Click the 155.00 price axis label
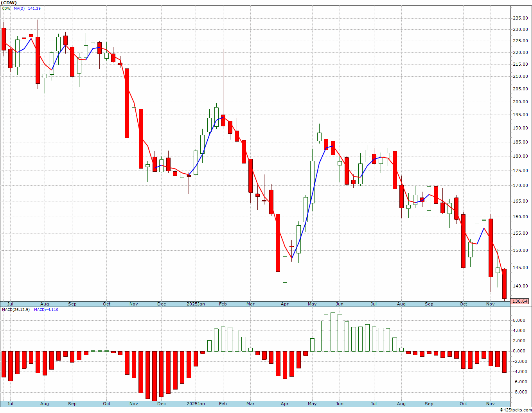 point(521,233)
